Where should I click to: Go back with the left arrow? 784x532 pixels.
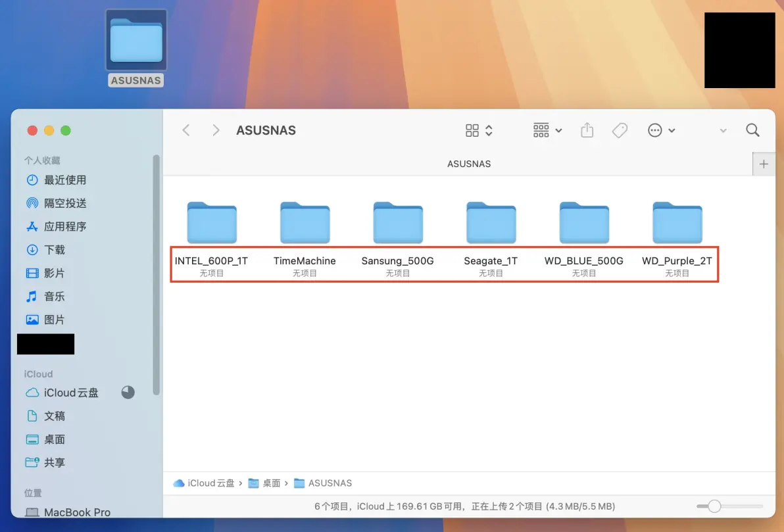[x=186, y=130]
